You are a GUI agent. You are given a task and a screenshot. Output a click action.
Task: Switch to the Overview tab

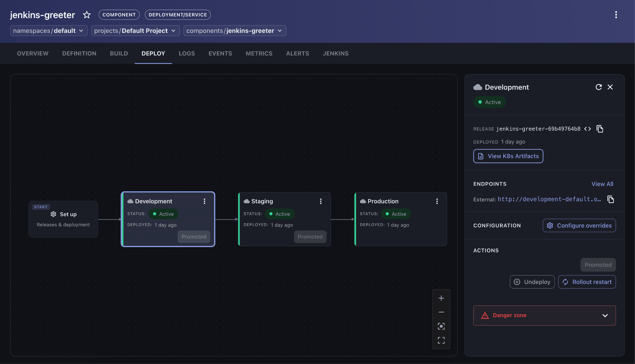[x=33, y=53]
